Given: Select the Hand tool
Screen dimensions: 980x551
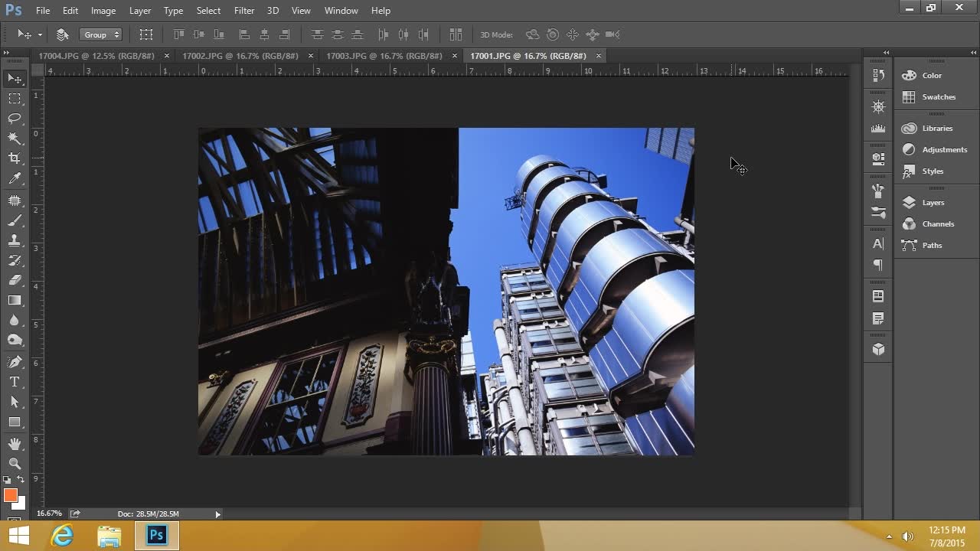Looking at the screenshot, I should pyautogui.click(x=15, y=444).
